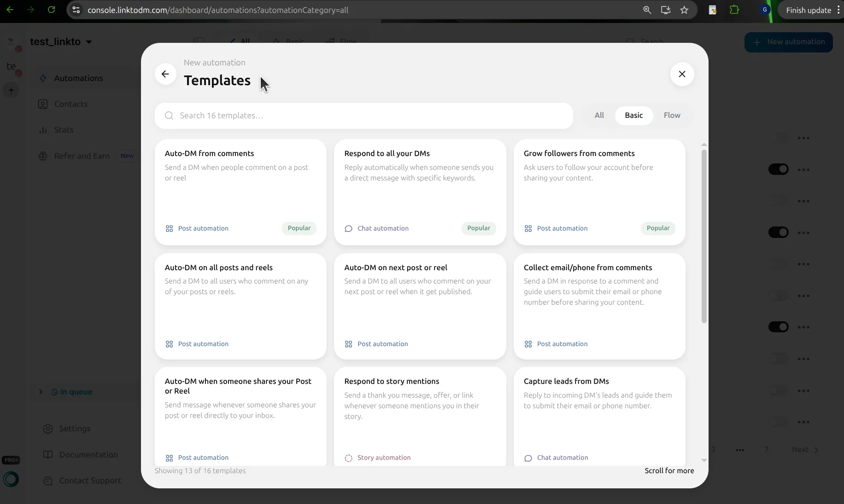Open Collect email/phone from comments template
This screenshot has width=844, height=504.
[x=599, y=306]
